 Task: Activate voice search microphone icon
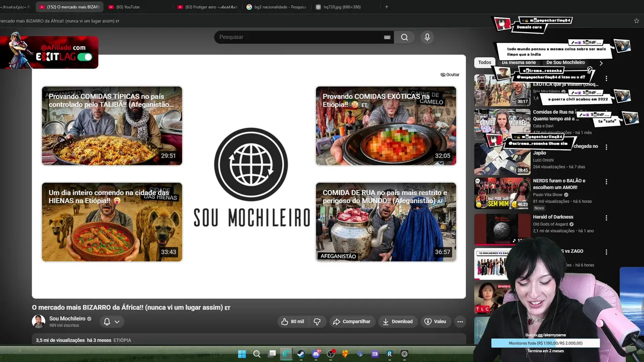pos(427,37)
